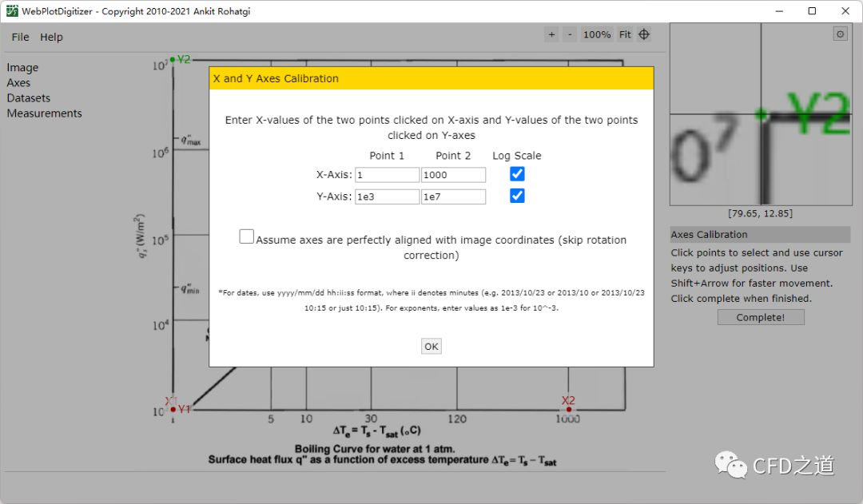Close the WebPlotDigitizer window
Screen dimensions: 863x504
click(x=845, y=11)
